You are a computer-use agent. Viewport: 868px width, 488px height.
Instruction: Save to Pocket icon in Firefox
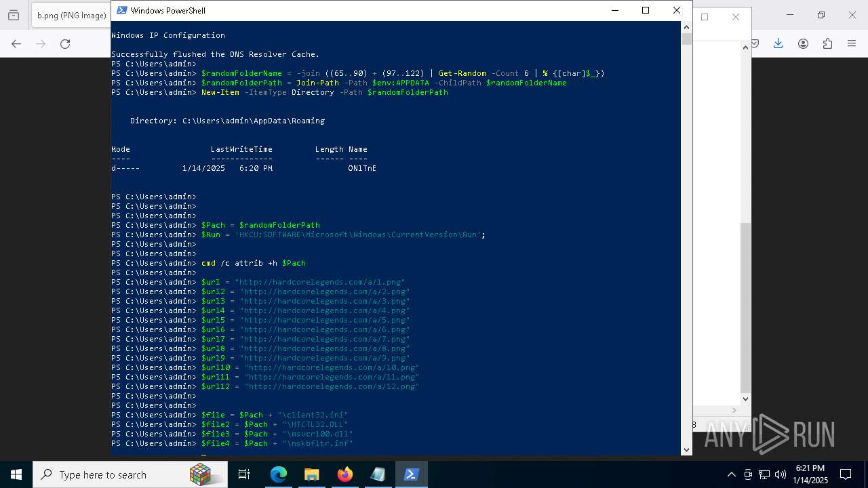click(x=755, y=43)
